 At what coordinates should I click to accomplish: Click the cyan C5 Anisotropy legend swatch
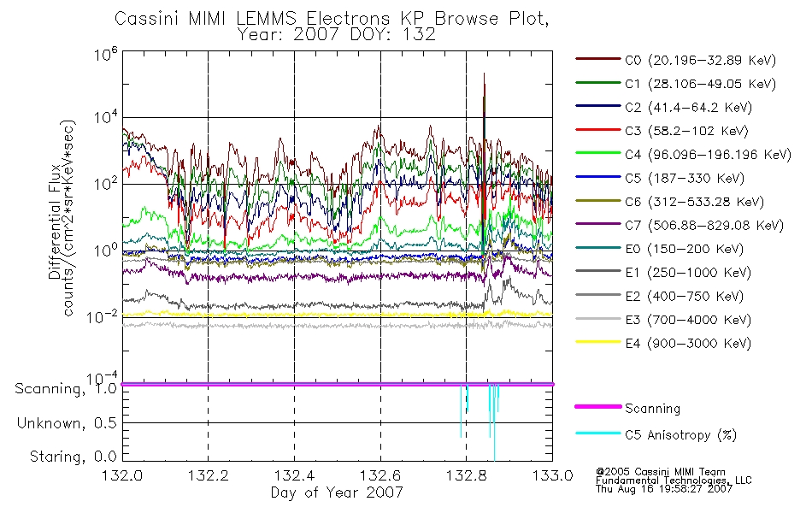598,433
